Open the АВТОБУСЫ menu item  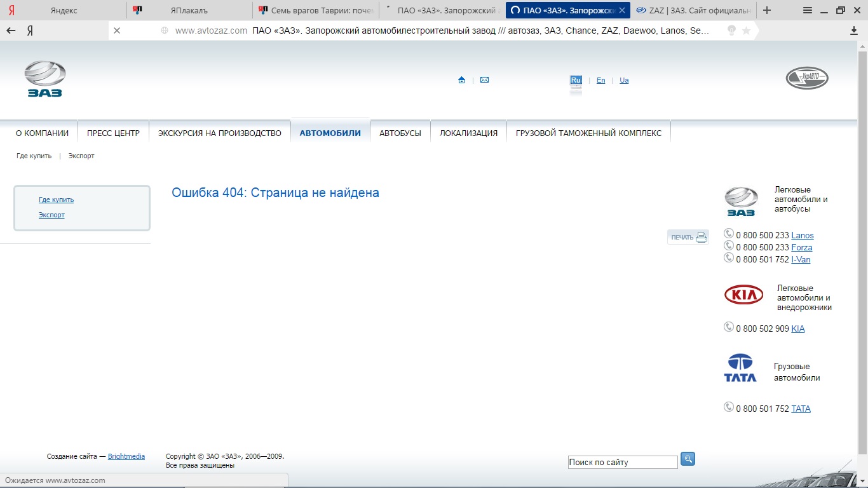(x=400, y=133)
